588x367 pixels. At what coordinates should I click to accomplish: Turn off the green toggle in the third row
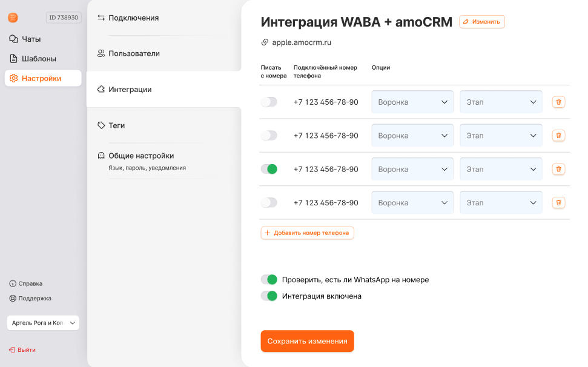point(269,169)
